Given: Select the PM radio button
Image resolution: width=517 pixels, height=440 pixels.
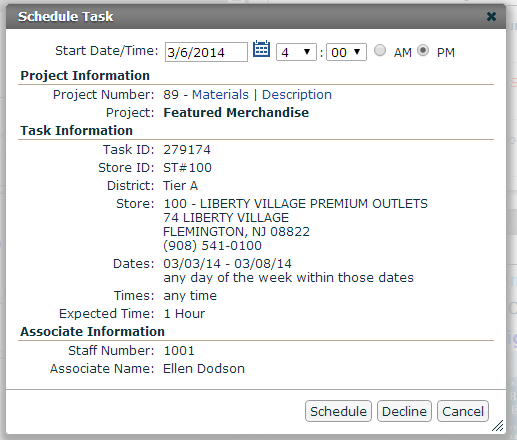Looking at the screenshot, I should (x=423, y=51).
